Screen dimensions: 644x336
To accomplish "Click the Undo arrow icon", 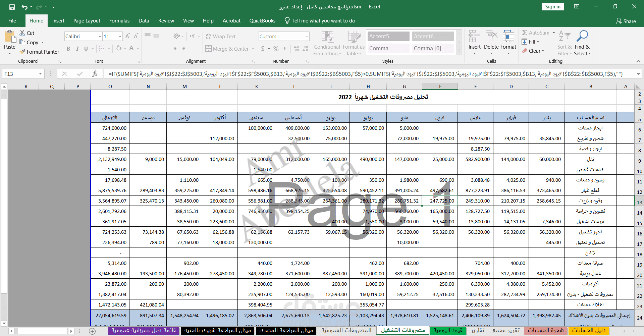I will pos(24,7).
